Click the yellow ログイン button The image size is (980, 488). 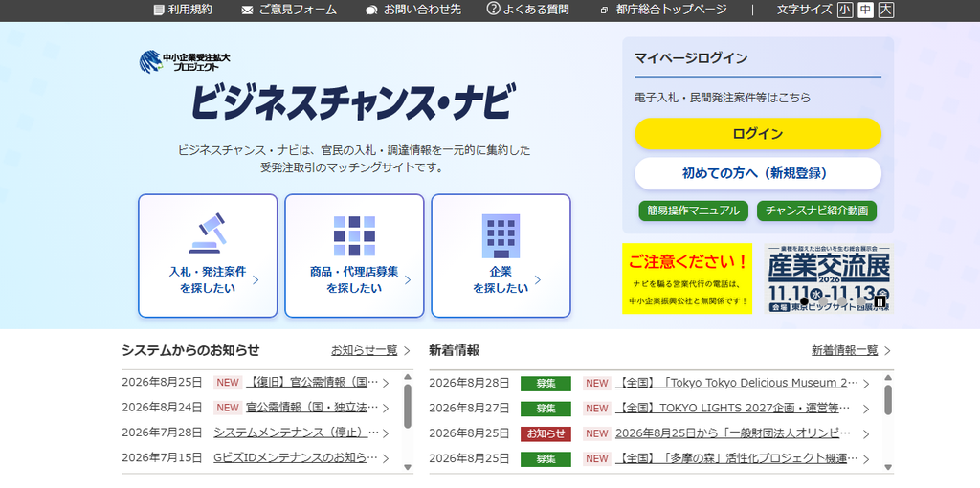pos(758,134)
